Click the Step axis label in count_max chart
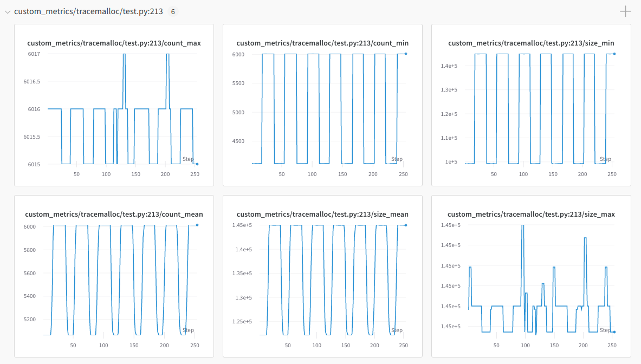This screenshot has width=641, height=364. coord(188,159)
